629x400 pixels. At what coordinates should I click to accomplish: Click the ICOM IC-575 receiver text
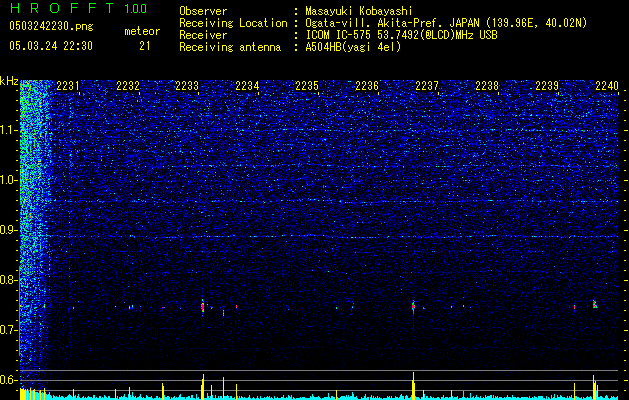401,35
